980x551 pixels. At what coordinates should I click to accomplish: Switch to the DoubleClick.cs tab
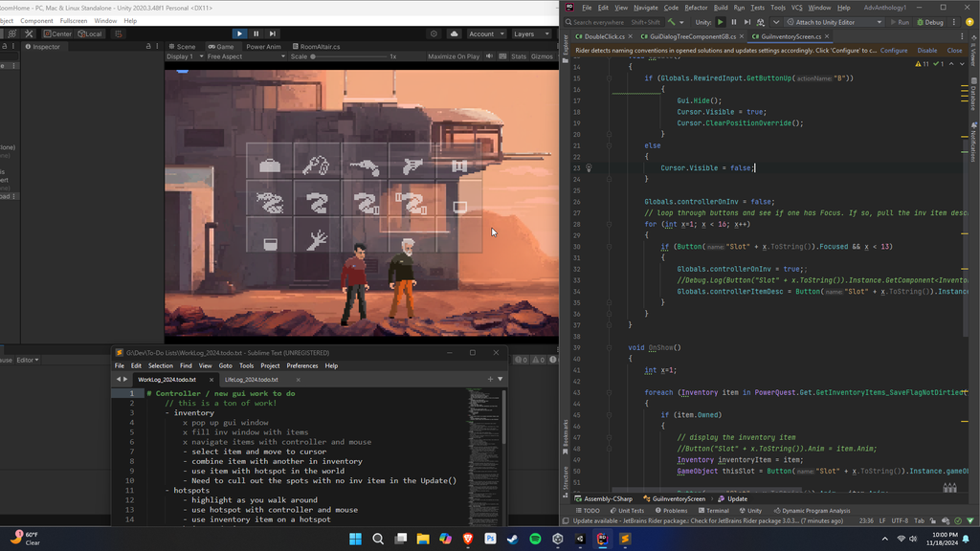pos(604,36)
